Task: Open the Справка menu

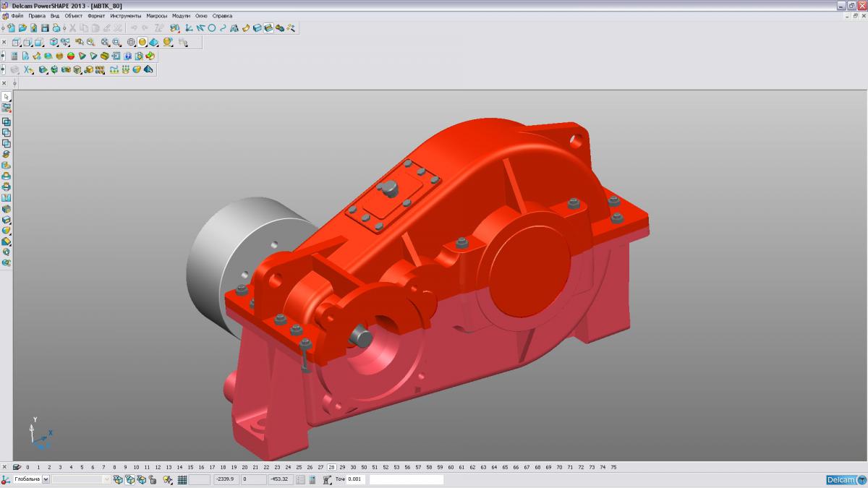Action: point(222,15)
